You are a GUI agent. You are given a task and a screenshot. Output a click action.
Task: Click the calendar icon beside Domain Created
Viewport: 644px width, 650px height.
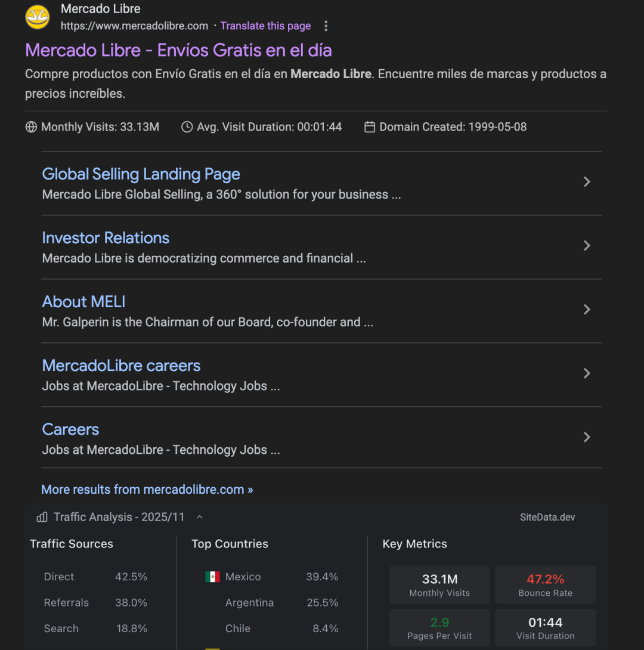(370, 127)
